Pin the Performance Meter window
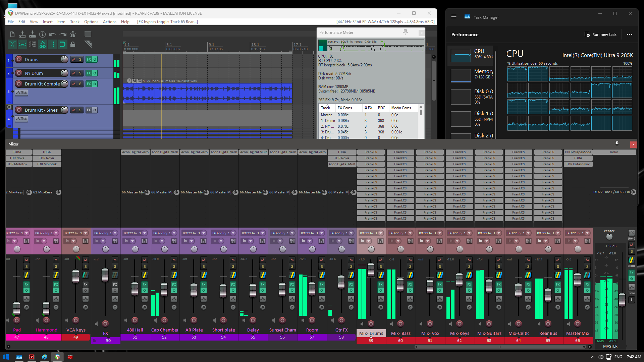The image size is (644, 362). coord(405,32)
